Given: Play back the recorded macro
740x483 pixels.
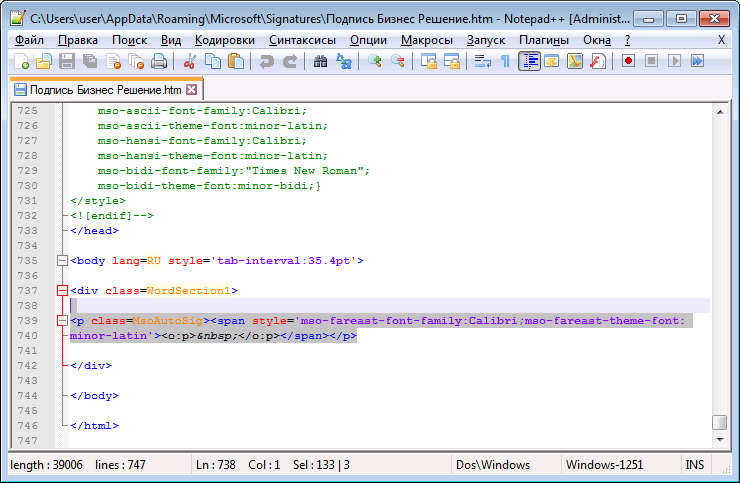Looking at the screenshot, I should tap(674, 61).
